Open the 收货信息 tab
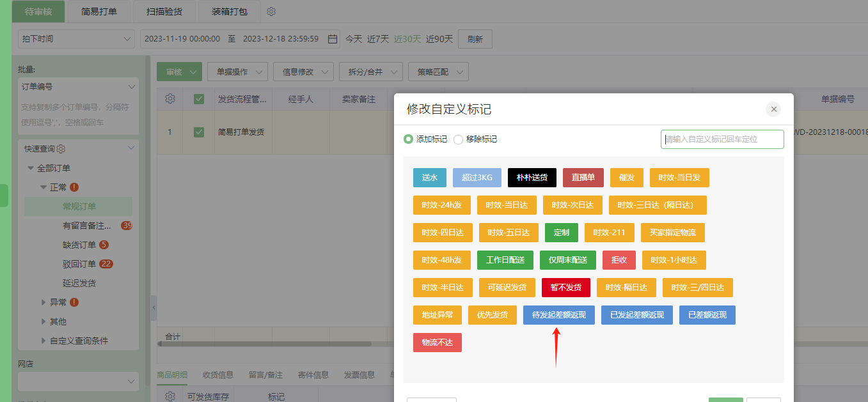 coord(218,375)
